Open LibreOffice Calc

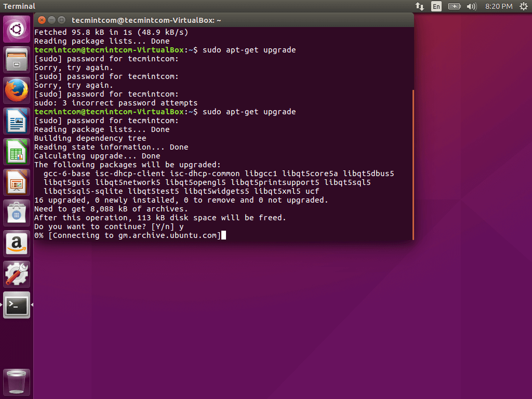click(16, 151)
